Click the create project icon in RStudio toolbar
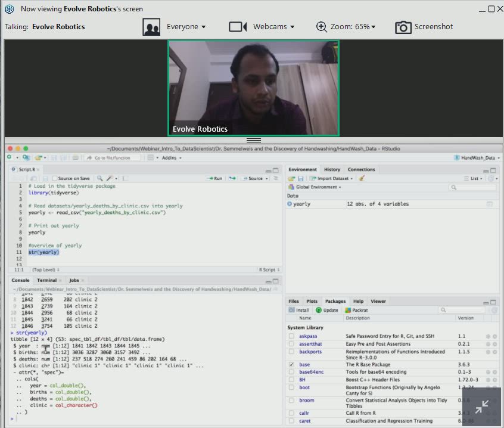This screenshot has width=504, height=428. (x=26, y=157)
